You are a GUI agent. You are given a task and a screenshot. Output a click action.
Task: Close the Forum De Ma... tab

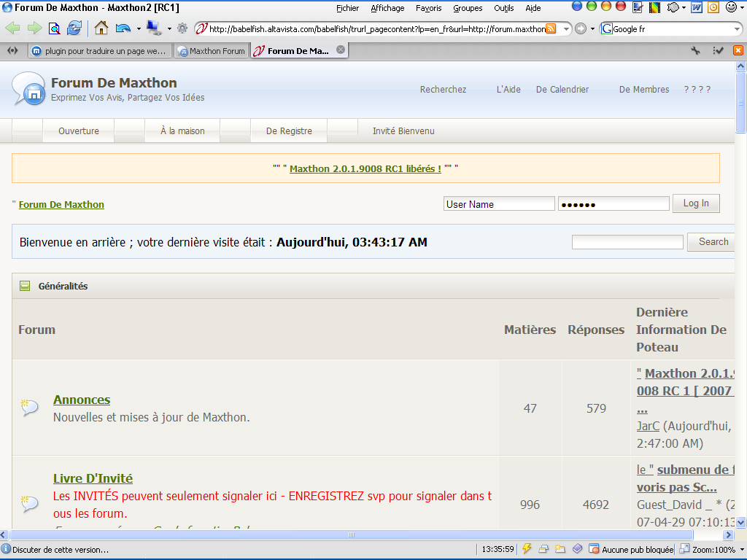[341, 50]
